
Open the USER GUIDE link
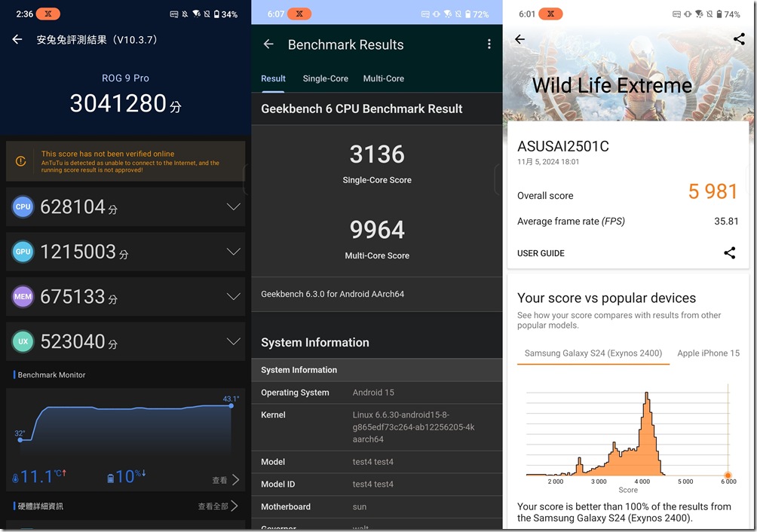541,253
